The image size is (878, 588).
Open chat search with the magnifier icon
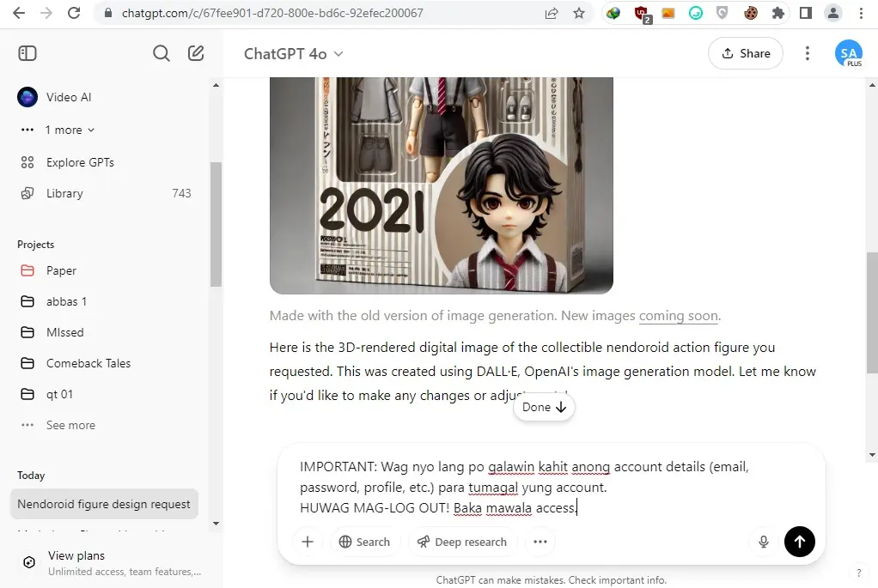tap(162, 53)
